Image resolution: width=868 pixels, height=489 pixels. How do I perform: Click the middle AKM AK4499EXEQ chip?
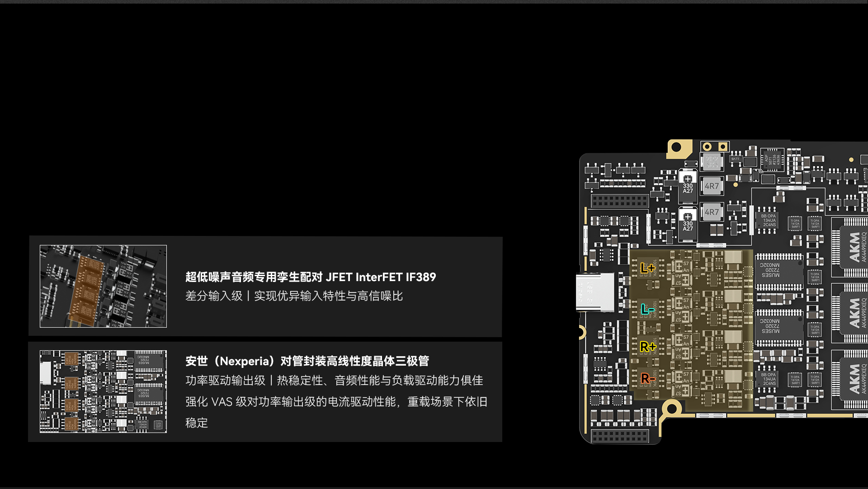[854, 313]
